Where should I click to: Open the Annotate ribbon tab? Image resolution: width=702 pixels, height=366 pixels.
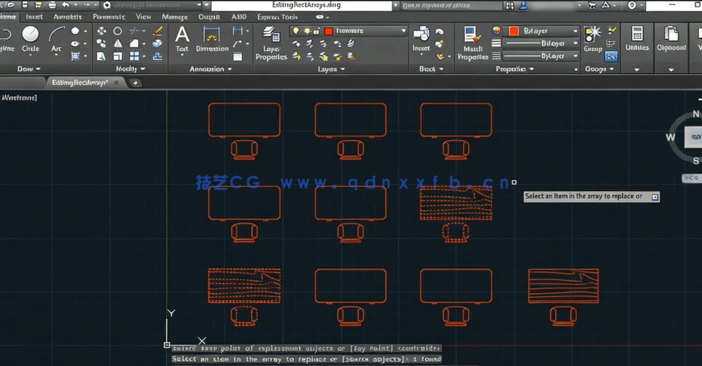pyautogui.click(x=68, y=17)
